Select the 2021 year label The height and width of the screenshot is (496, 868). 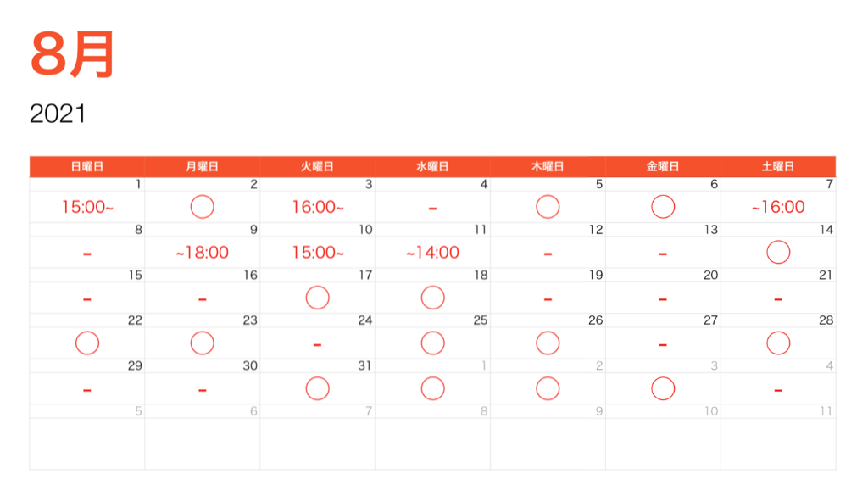[x=58, y=114]
